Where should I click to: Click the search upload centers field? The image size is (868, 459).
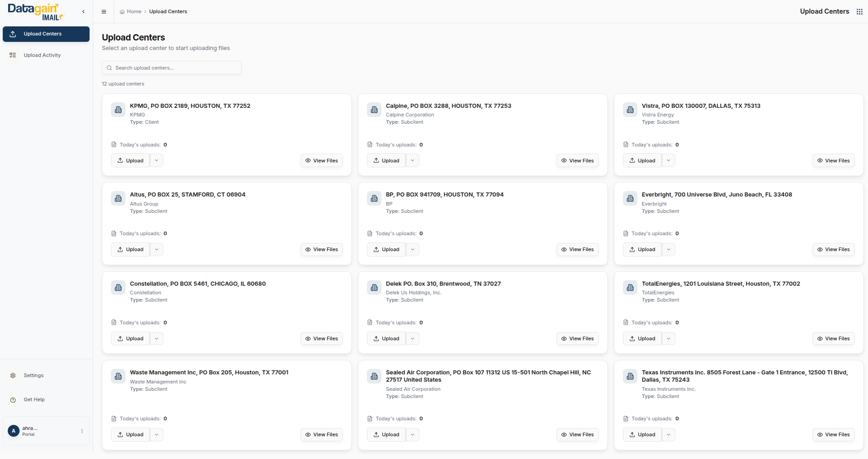point(171,68)
